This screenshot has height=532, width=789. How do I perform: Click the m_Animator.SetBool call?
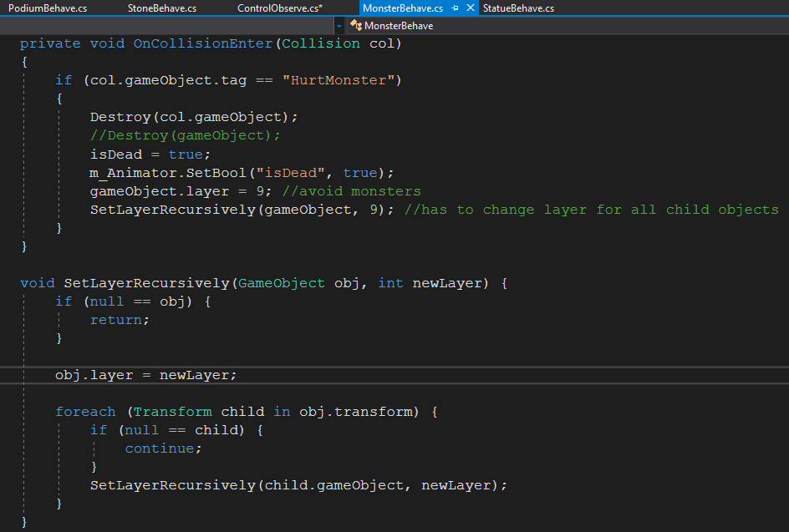(242, 173)
